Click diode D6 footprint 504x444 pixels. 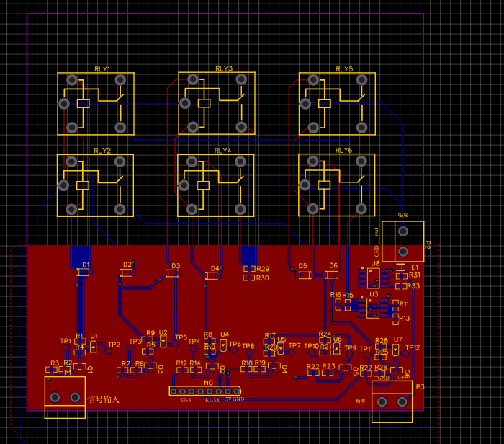(331, 275)
